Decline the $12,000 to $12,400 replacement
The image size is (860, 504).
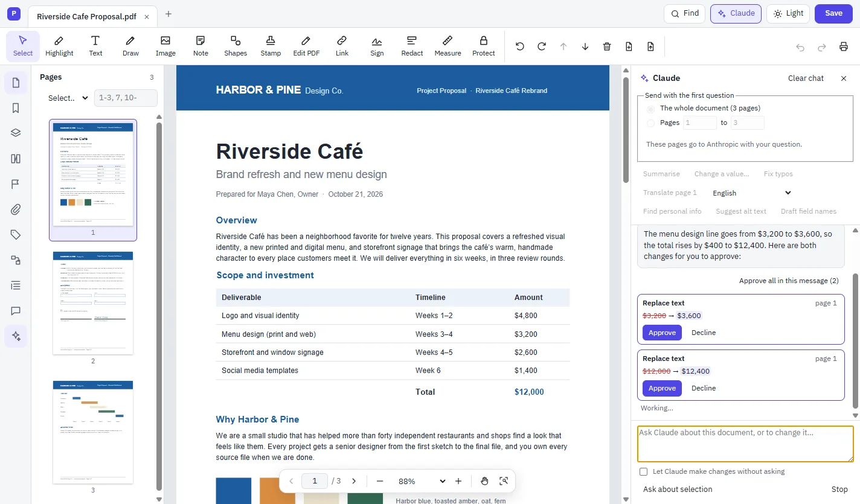pos(704,388)
